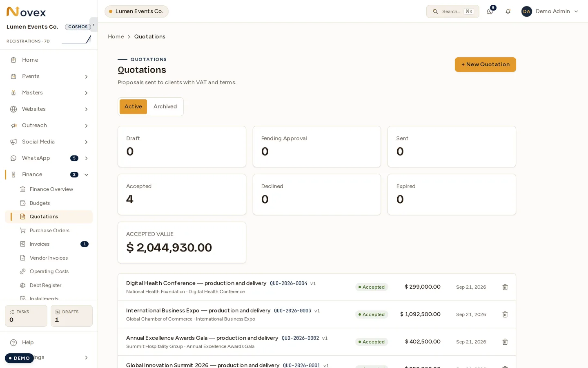This screenshot has width=588, height=368.
Task: Open Budgets submenu item
Action: tap(49, 203)
